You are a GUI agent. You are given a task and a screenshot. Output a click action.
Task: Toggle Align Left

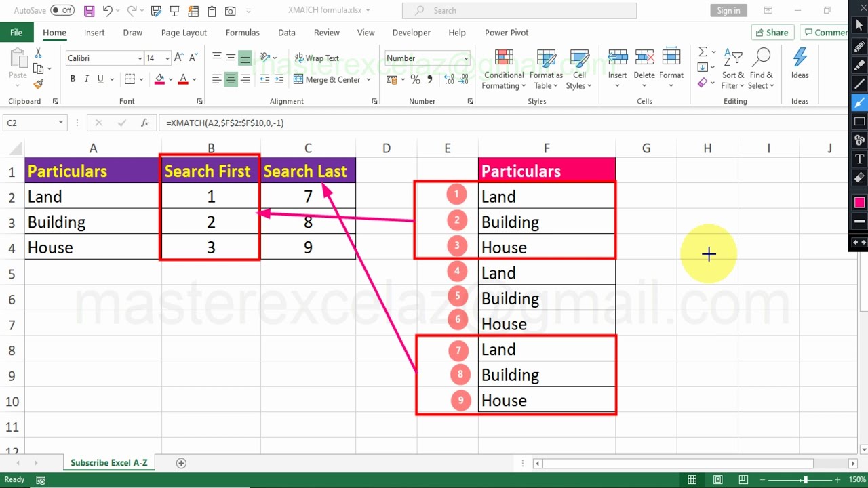click(216, 79)
